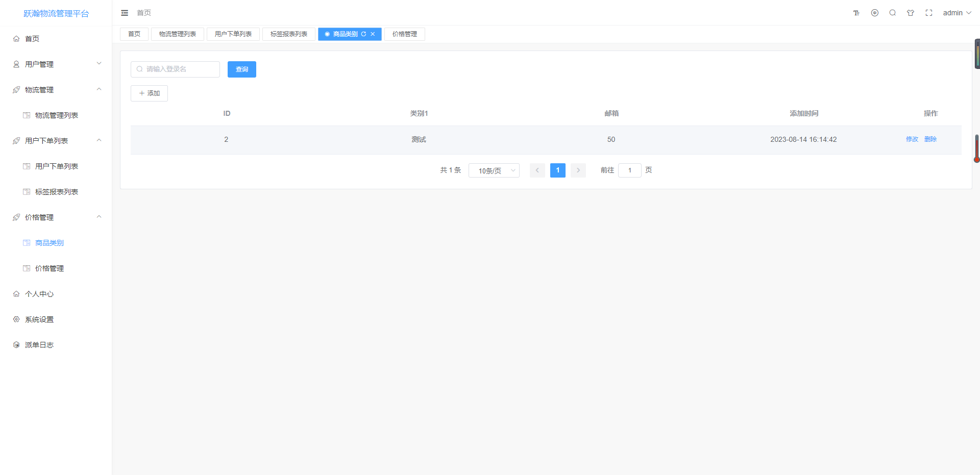Open the 10条/页 page size dropdown
This screenshot has width=980, height=475.
coord(494,170)
